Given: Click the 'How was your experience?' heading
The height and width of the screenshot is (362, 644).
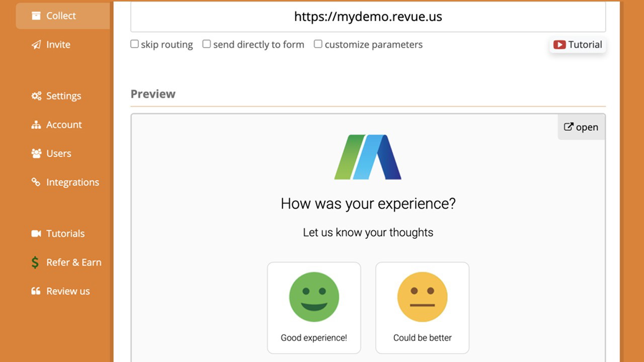Looking at the screenshot, I should (368, 204).
